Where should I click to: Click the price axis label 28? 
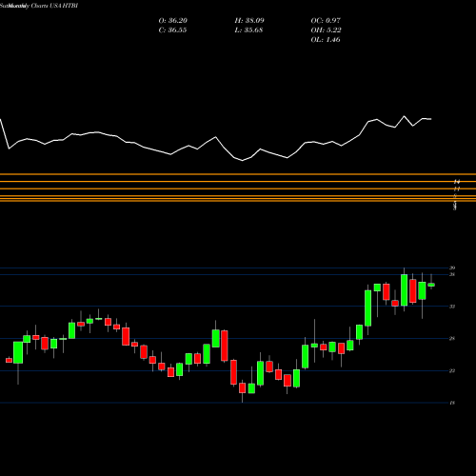[452, 339]
